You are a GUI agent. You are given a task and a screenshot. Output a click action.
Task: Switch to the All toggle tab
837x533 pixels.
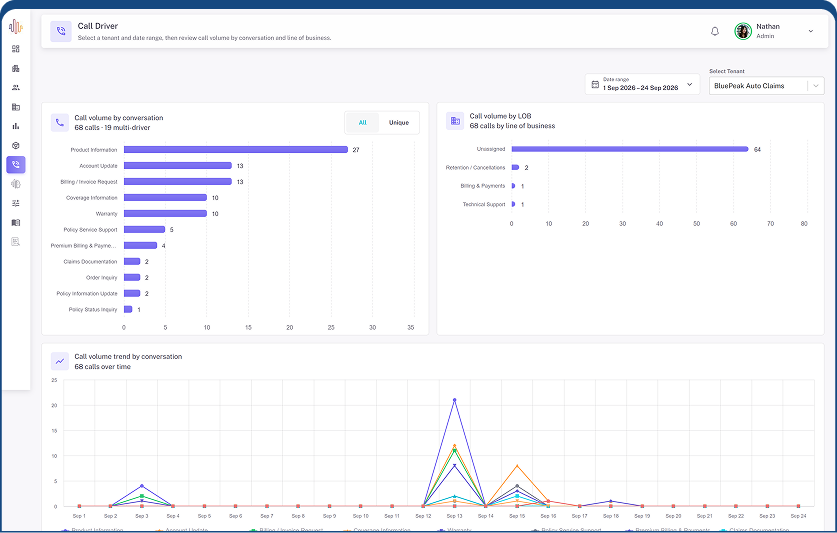pyautogui.click(x=362, y=122)
